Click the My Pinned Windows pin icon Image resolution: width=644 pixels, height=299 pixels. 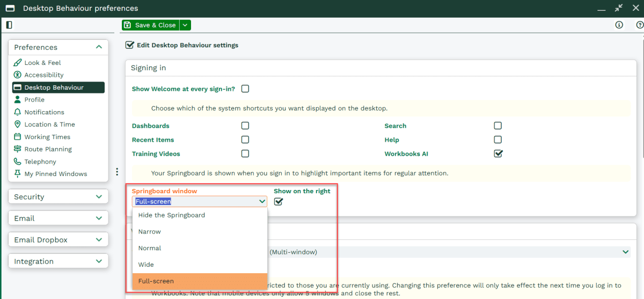[18, 173]
